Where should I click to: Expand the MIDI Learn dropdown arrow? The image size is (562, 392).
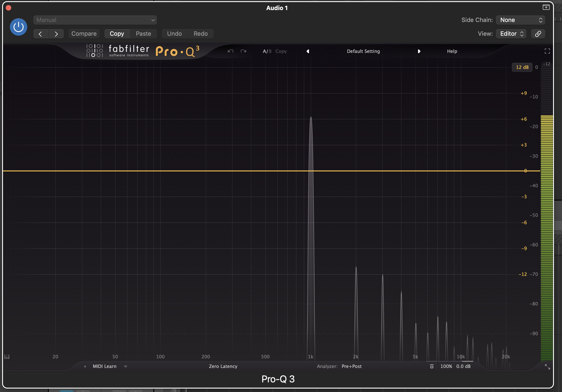[x=126, y=367]
